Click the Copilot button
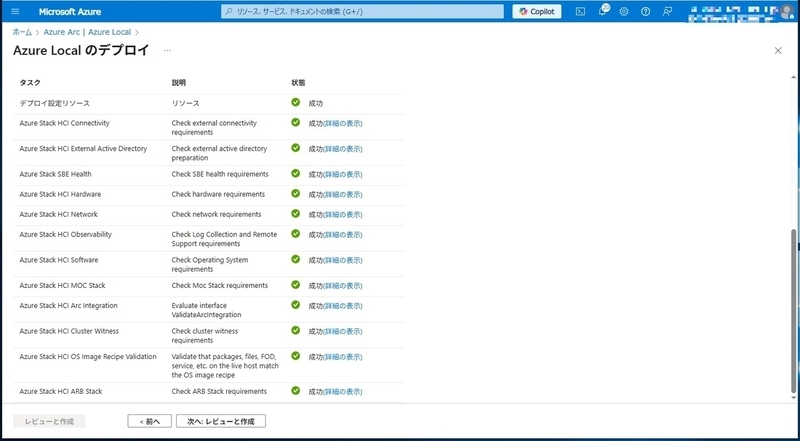Viewport: 800px width, 441px height. 537,11
